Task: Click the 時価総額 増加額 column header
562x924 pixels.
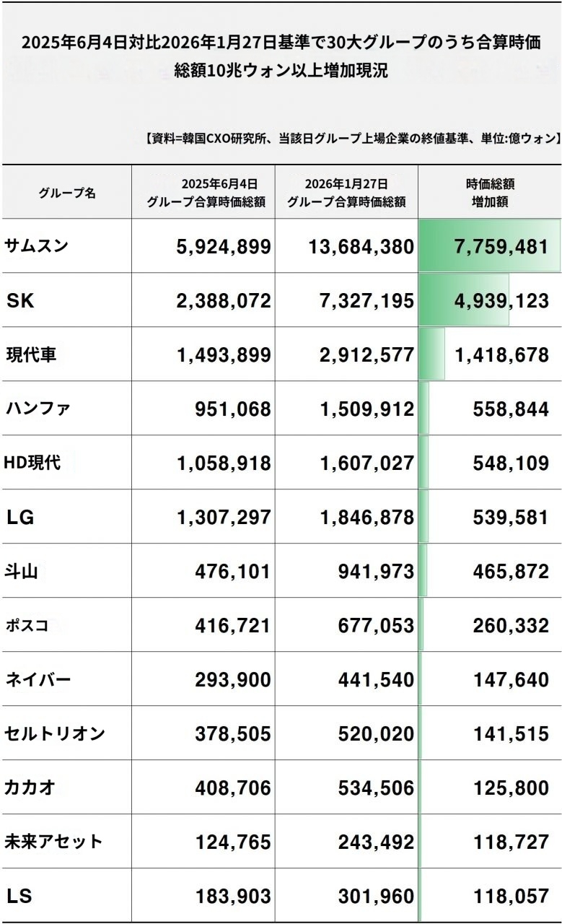Action: coord(490,193)
